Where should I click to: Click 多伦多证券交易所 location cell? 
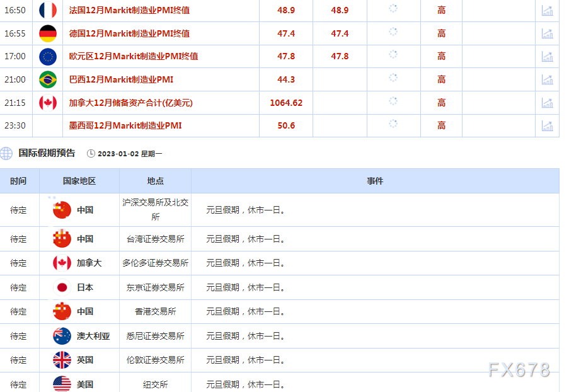pos(155,263)
